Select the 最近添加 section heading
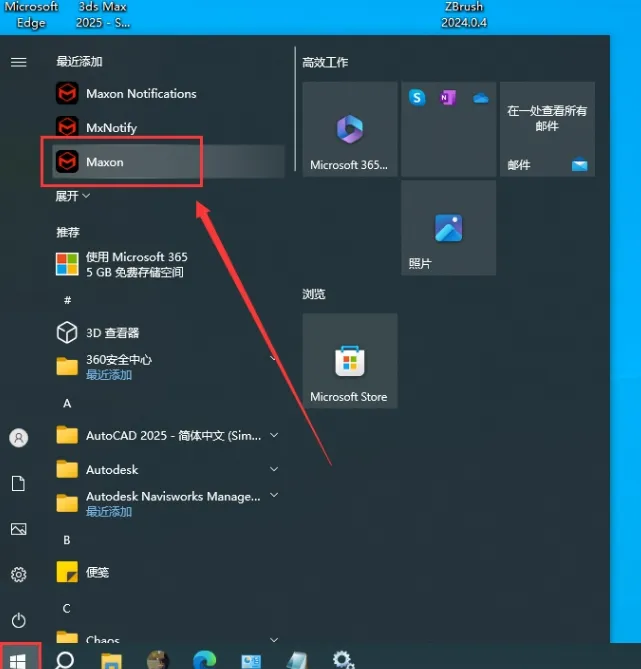 click(x=79, y=61)
